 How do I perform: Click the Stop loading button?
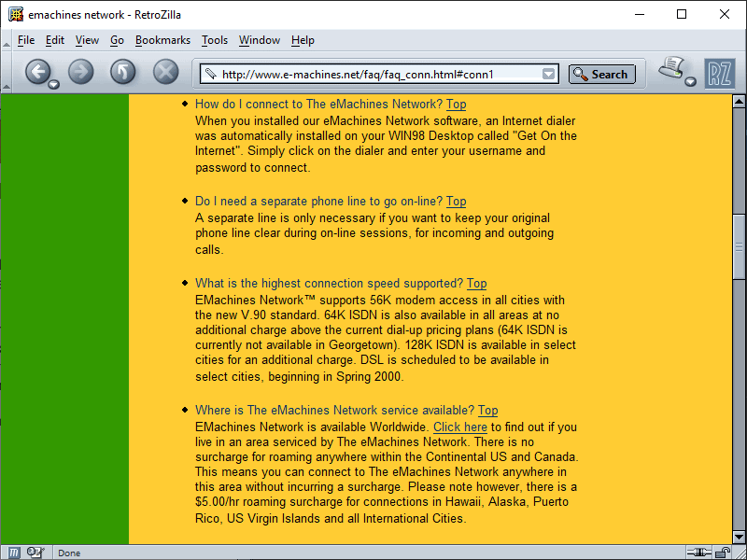tap(165, 72)
